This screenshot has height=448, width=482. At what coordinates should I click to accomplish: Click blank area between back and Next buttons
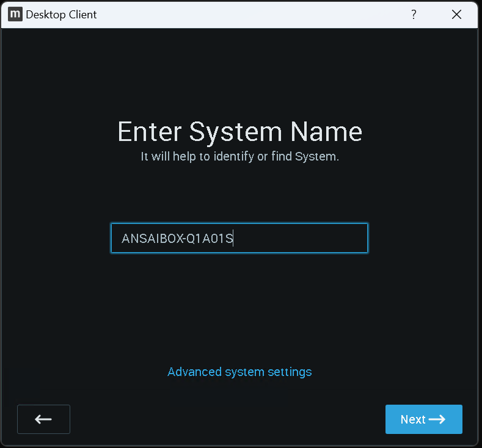coord(226,419)
